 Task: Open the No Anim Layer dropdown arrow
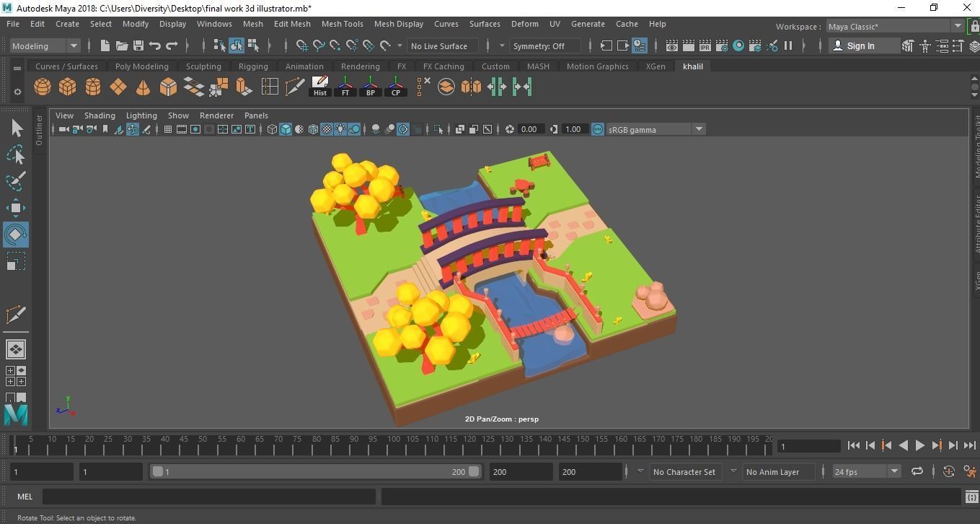coord(733,471)
